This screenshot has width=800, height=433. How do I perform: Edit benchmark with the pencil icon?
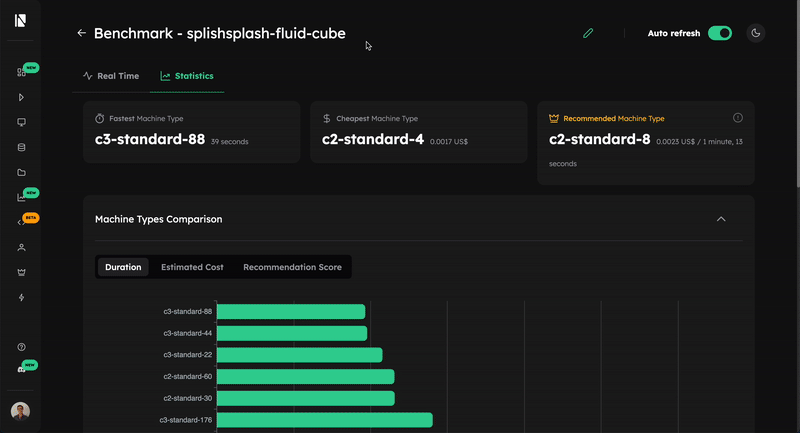point(588,33)
